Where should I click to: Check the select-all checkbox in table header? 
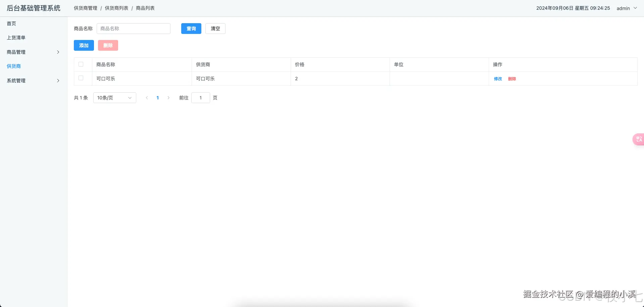pyautogui.click(x=81, y=64)
